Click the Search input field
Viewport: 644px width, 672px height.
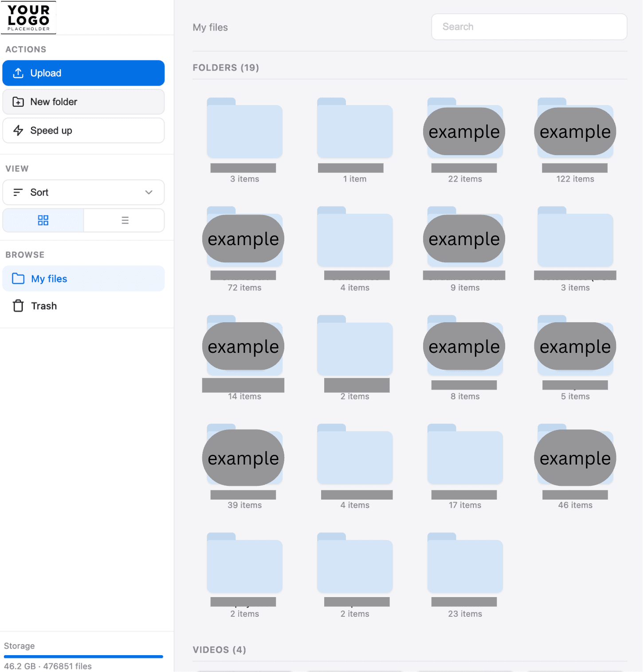point(529,27)
